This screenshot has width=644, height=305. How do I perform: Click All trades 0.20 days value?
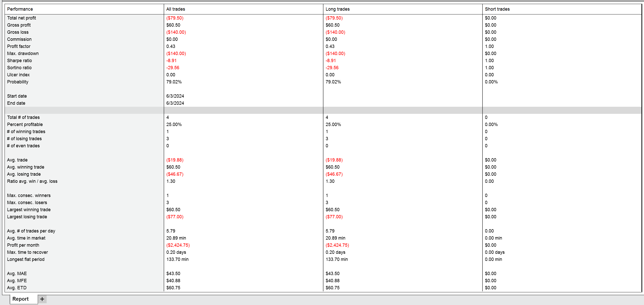pos(176,252)
